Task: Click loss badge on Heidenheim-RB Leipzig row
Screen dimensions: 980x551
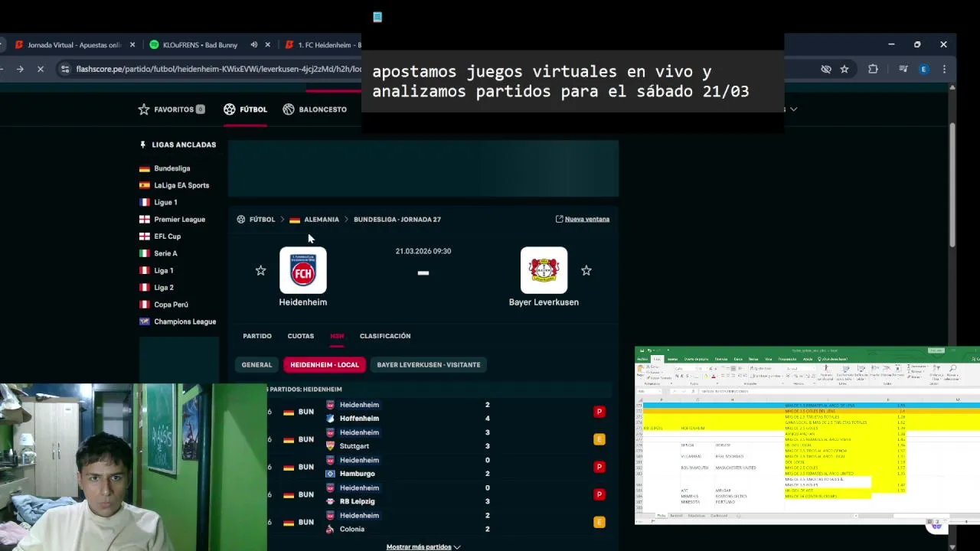Action: (599, 494)
